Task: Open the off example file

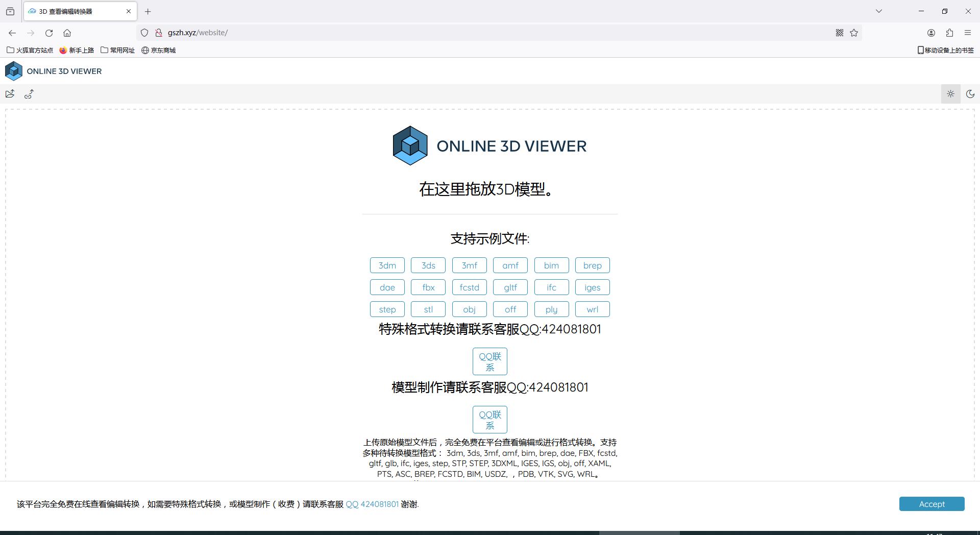Action: [x=510, y=309]
